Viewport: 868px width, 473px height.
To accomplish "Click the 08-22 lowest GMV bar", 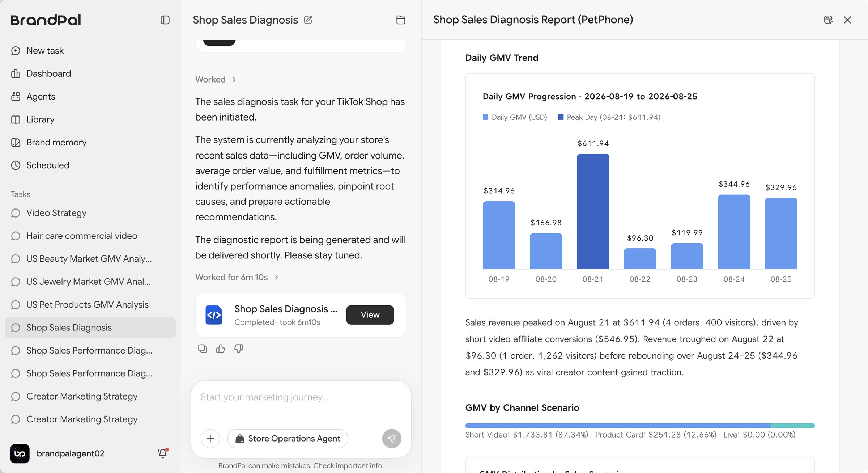I will tap(640, 258).
